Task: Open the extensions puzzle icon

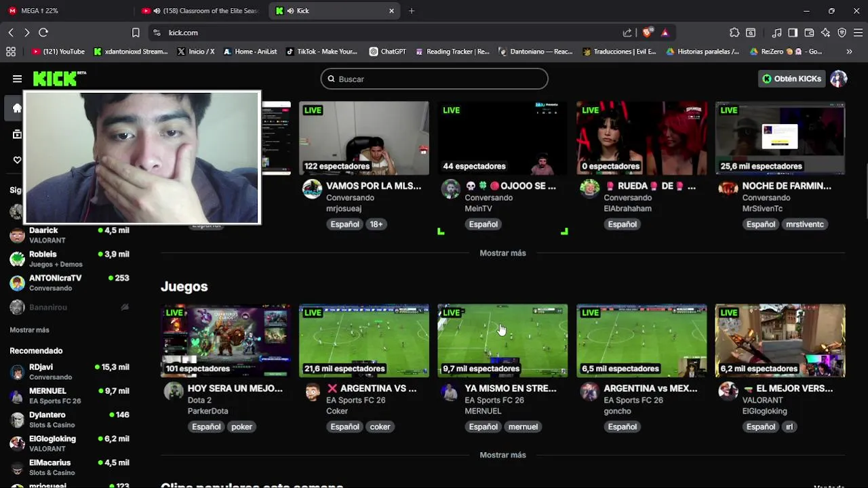Action: pyautogui.click(x=734, y=33)
